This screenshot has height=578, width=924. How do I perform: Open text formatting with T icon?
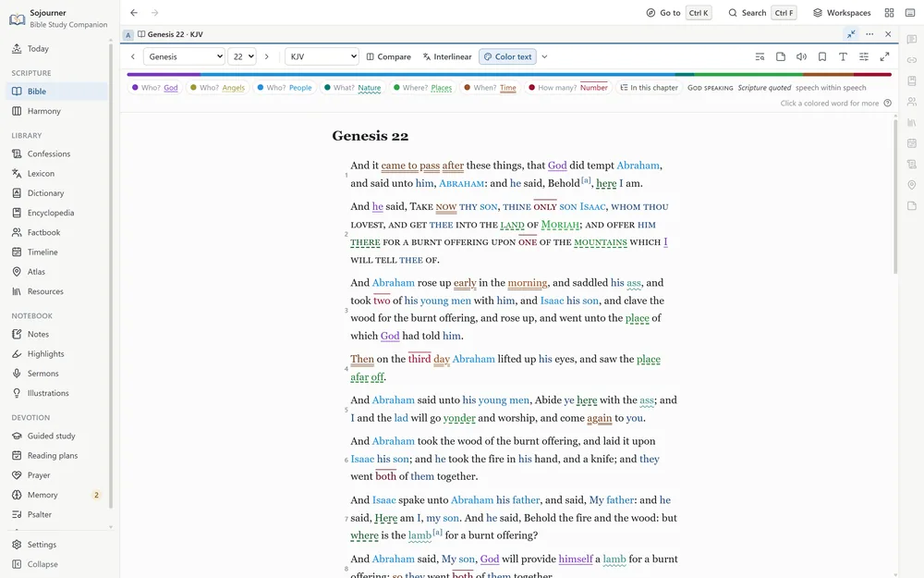click(843, 56)
